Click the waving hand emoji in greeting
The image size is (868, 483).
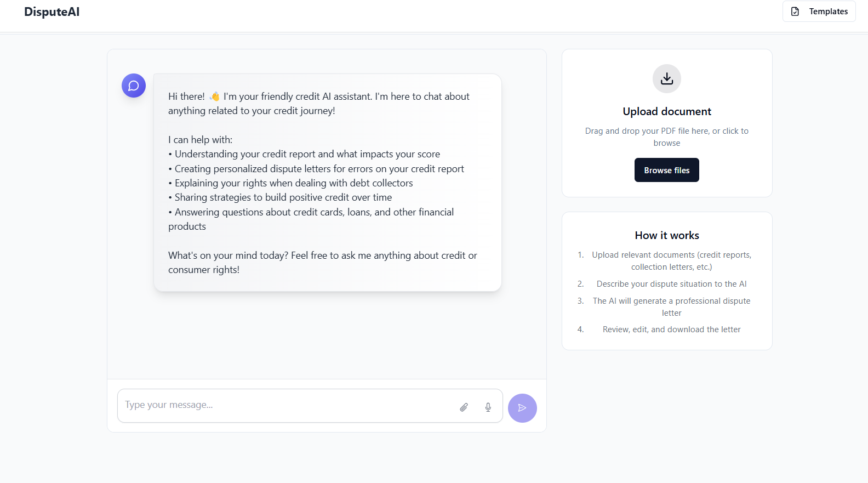[x=214, y=96]
